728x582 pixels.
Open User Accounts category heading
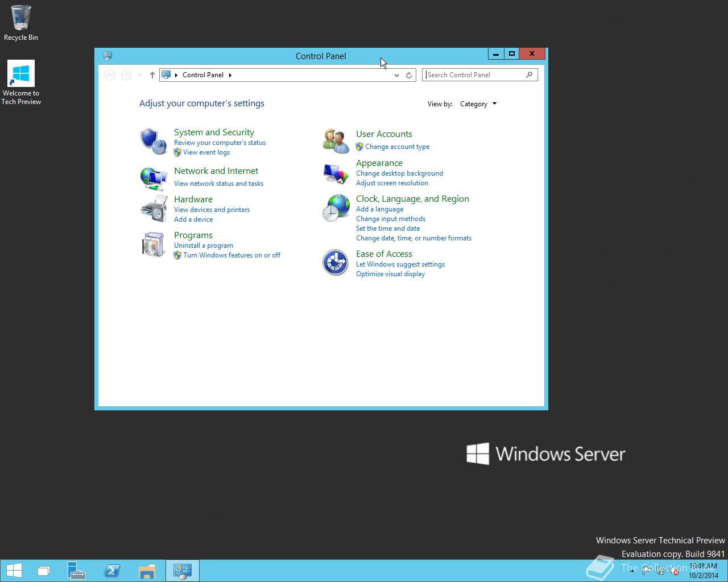tap(384, 134)
